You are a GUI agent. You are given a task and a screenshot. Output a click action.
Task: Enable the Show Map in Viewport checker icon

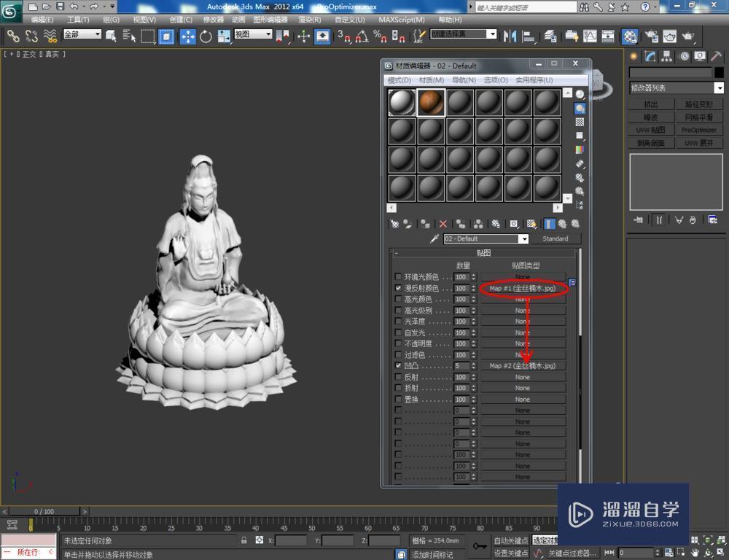tap(531, 224)
